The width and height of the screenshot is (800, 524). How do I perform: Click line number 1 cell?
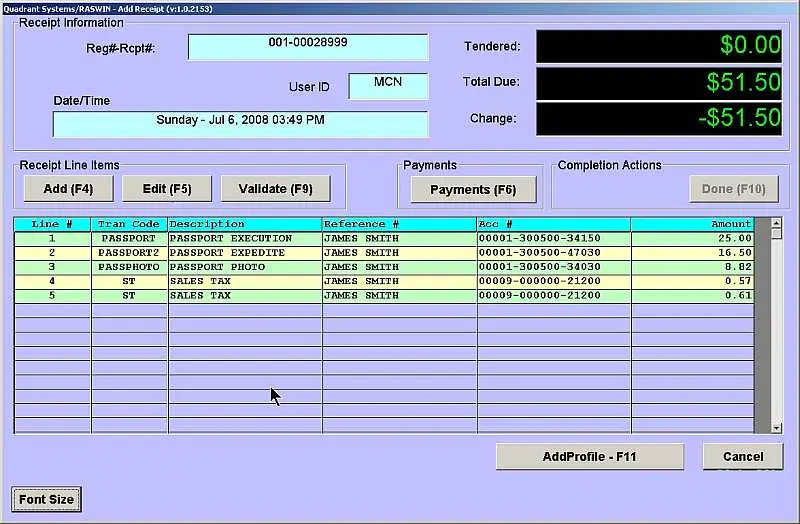point(52,239)
